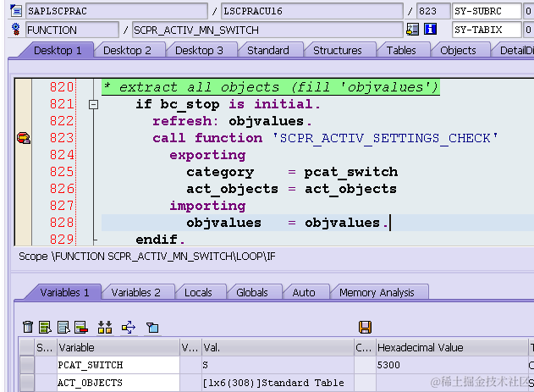Viewport: 534px width, 392px height.
Task: Click the LSCPRACU16 include field
Action: point(312,11)
